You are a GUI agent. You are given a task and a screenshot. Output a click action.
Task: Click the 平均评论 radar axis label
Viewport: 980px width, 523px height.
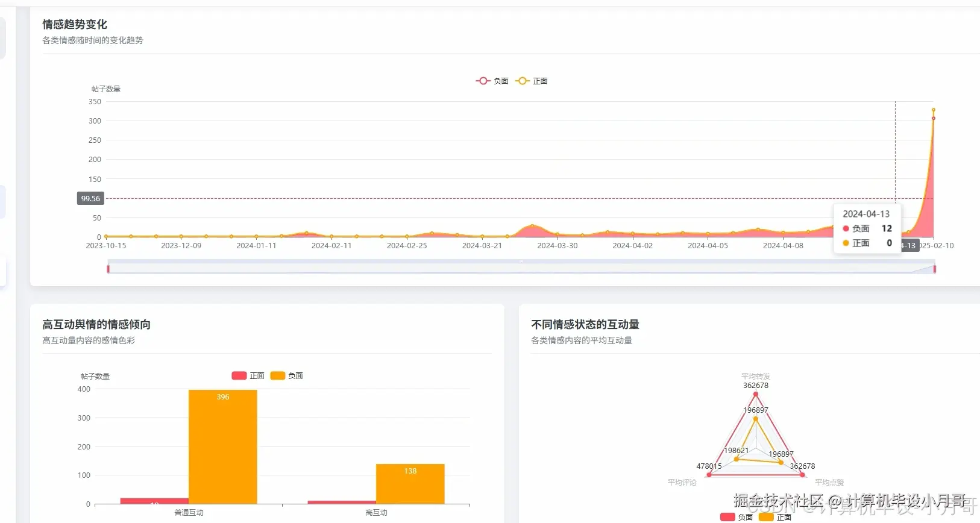point(682,482)
